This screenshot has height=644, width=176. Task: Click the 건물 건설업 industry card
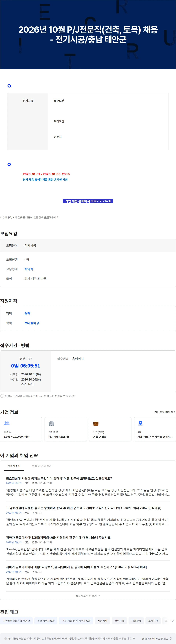point(110,429)
